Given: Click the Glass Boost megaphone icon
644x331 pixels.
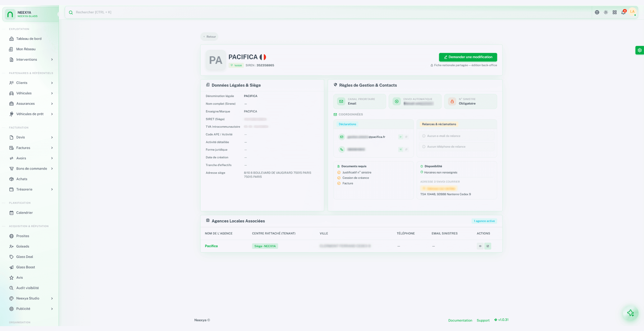Looking at the screenshot, I should [x=11, y=267].
